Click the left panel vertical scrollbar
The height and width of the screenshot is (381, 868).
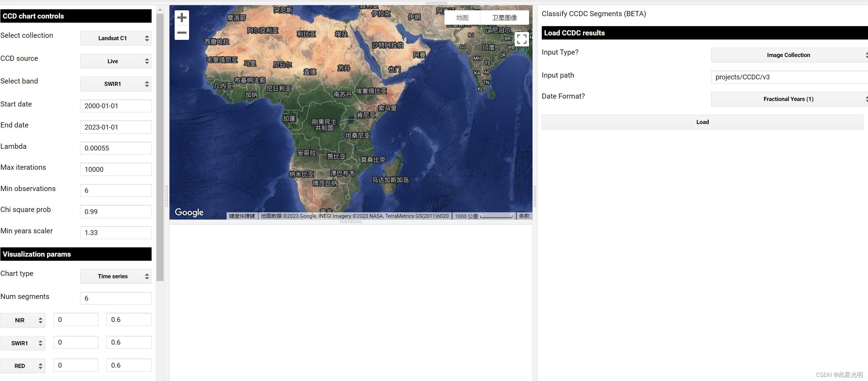pos(160,148)
